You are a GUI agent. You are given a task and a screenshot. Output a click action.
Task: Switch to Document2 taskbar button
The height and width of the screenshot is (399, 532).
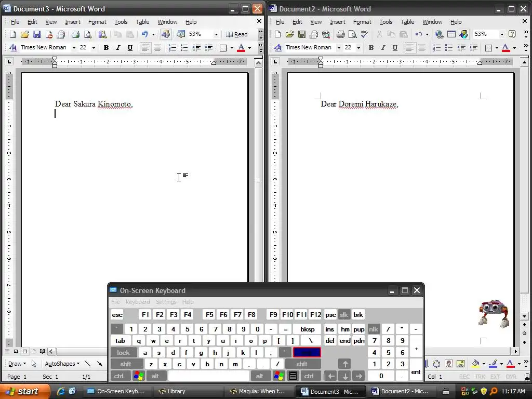[x=401, y=391]
